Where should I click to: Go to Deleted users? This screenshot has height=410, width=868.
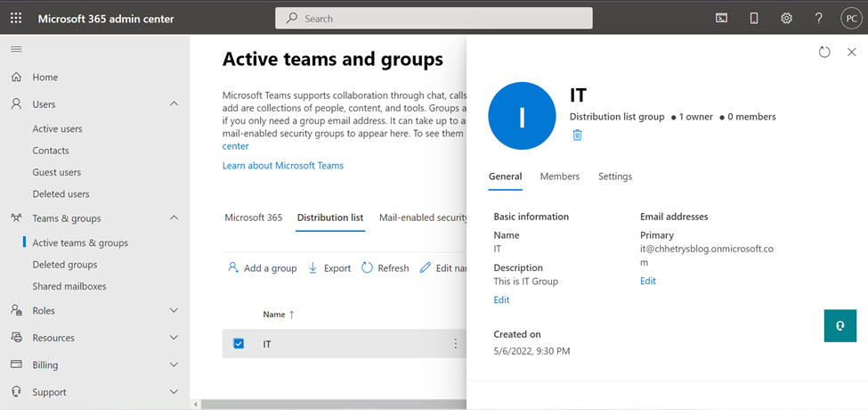(x=61, y=194)
